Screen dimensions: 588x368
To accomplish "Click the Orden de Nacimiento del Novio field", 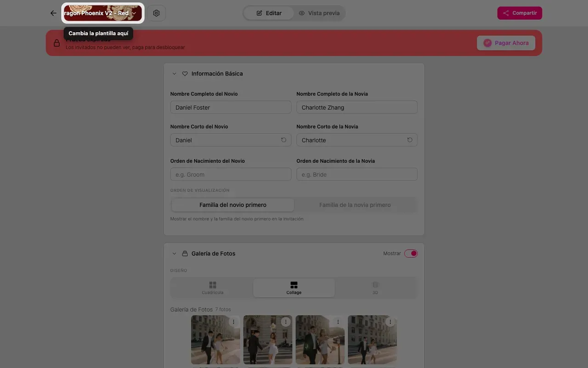I will (231, 174).
